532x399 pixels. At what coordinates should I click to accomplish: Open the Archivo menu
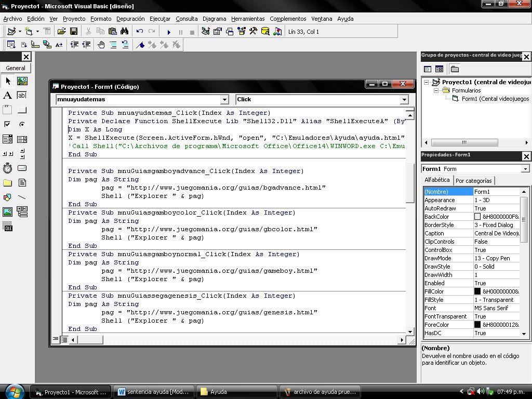coord(12,19)
